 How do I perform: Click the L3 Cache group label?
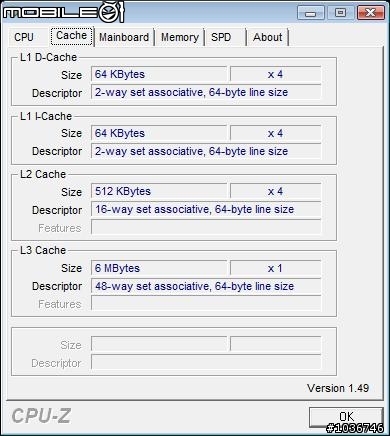(43, 250)
